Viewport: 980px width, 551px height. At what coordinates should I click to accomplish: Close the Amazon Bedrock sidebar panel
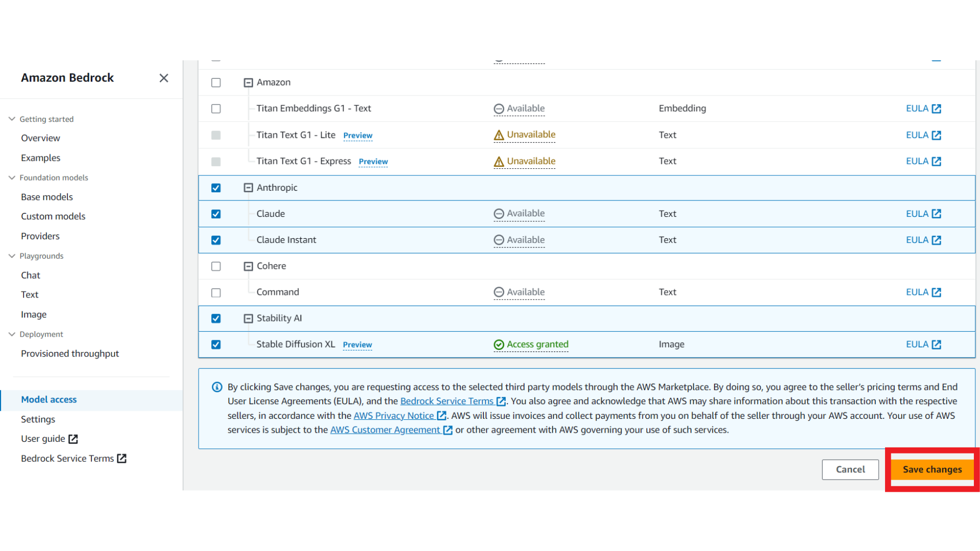coord(163,78)
